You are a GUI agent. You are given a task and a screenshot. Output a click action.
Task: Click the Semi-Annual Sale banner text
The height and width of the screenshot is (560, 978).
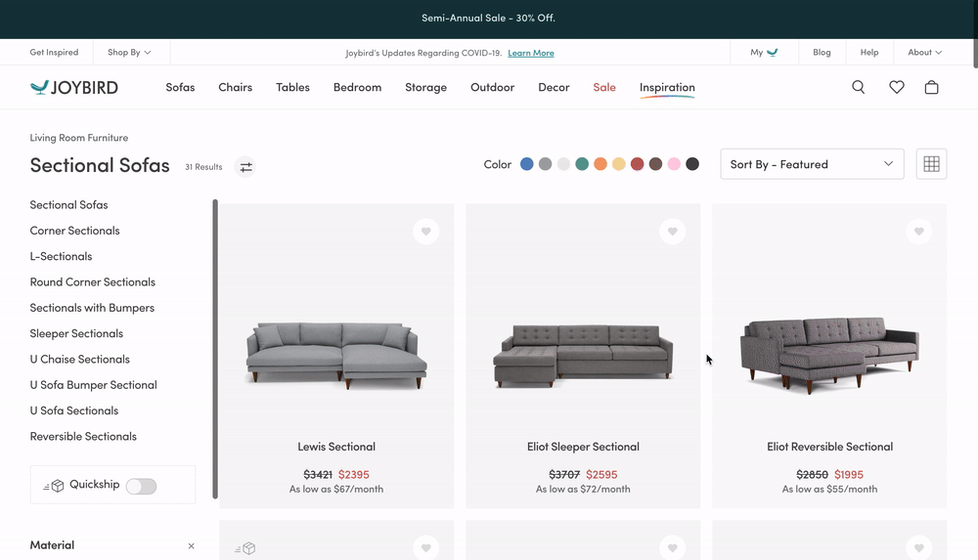(x=488, y=19)
